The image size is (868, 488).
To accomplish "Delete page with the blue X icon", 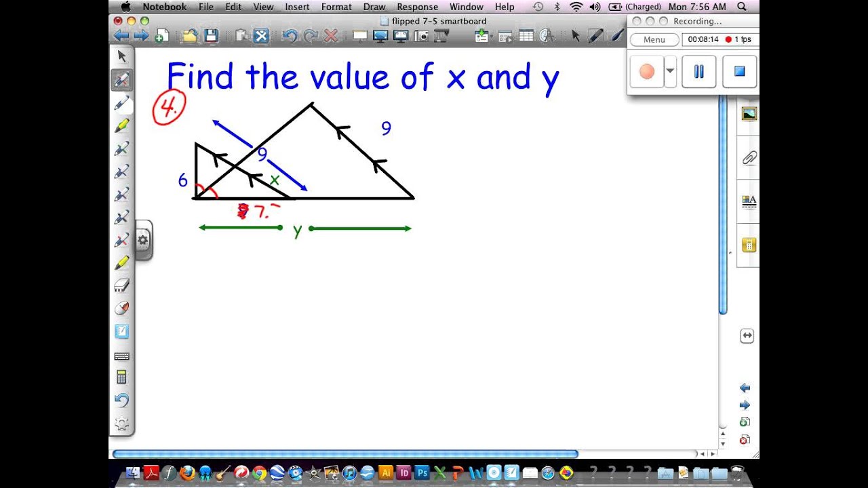I will [x=261, y=36].
